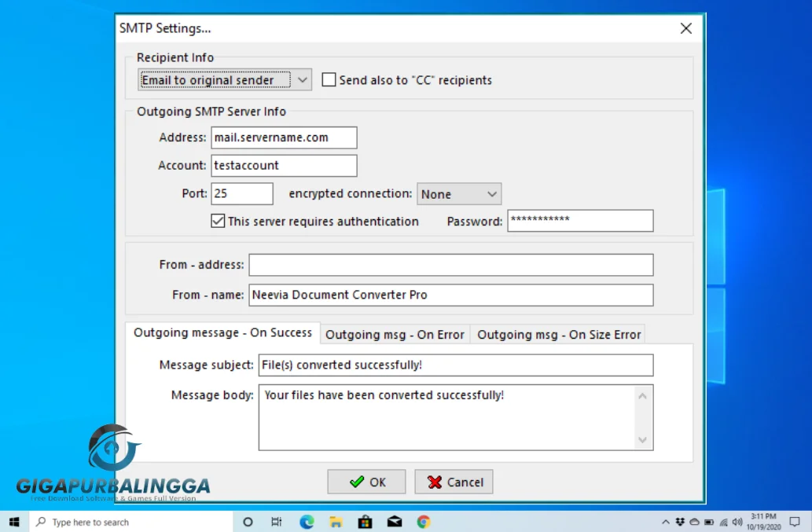This screenshot has height=532, width=812.
Task: Confirm settings with the OK button
Action: click(x=366, y=482)
